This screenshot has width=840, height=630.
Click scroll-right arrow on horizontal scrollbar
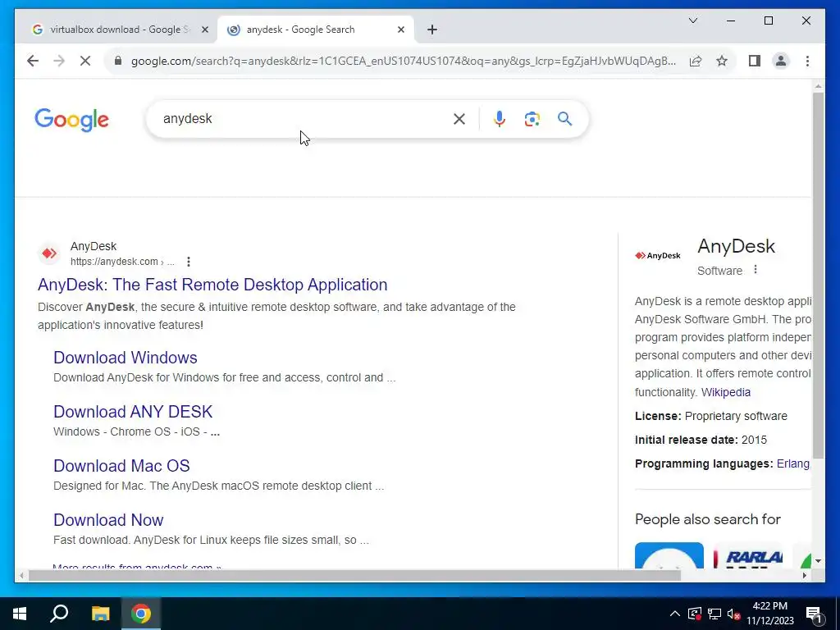click(804, 575)
